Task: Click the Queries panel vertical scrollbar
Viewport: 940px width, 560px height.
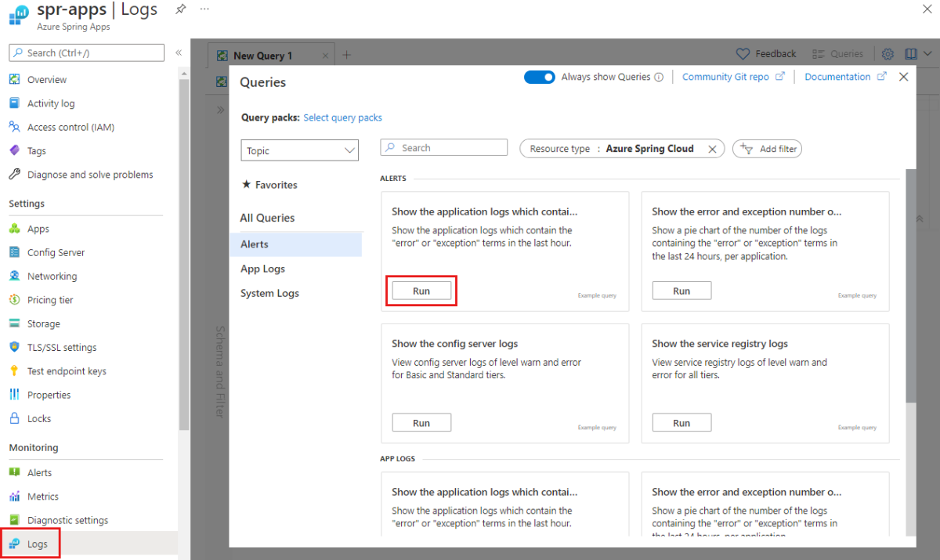Action: [909, 285]
